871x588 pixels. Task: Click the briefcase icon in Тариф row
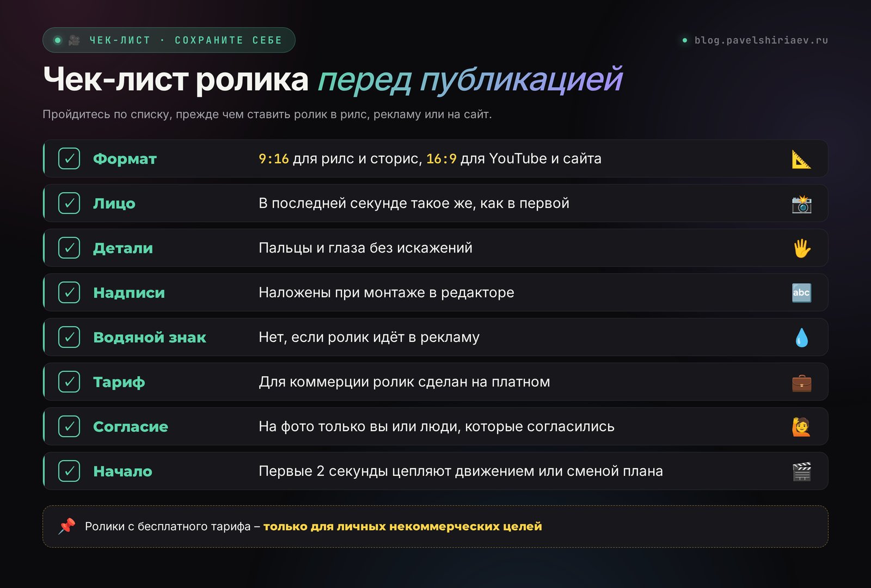point(801,382)
